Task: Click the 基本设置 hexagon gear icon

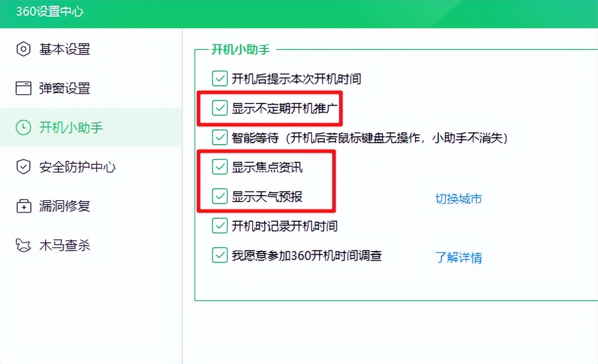Action: 24,49
